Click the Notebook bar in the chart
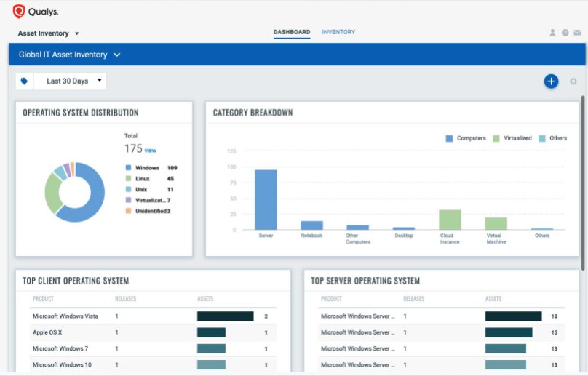The image size is (588, 376). tap(311, 225)
